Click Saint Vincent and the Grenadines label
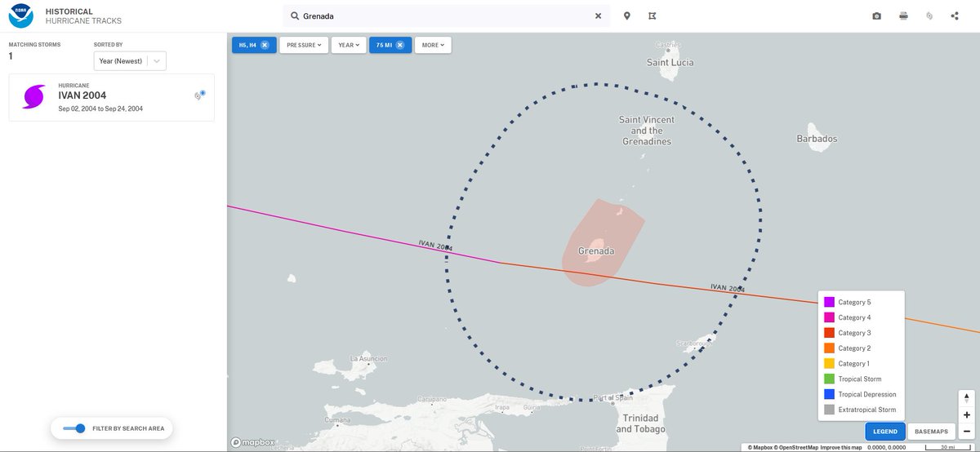 pyautogui.click(x=645, y=131)
